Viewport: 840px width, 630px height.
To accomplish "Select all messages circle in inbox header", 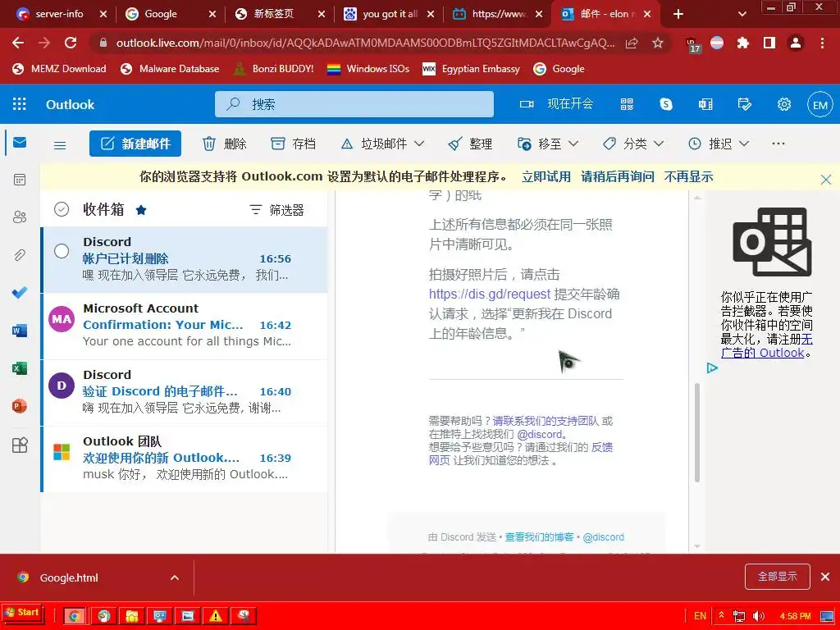I will [x=62, y=209].
